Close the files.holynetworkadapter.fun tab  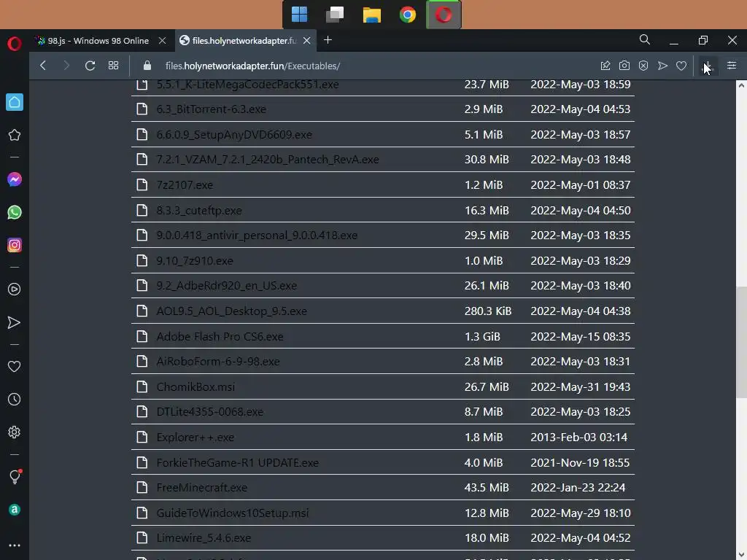(307, 41)
